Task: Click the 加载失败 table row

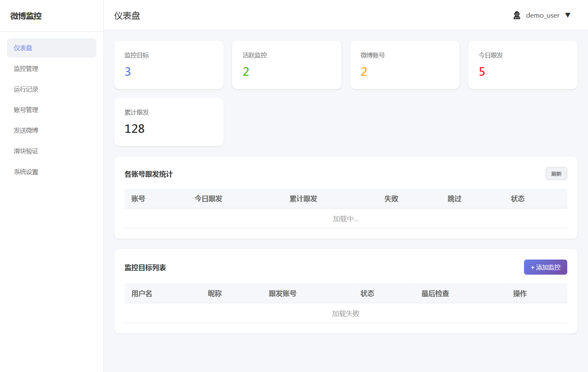Action: pos(346,314)
